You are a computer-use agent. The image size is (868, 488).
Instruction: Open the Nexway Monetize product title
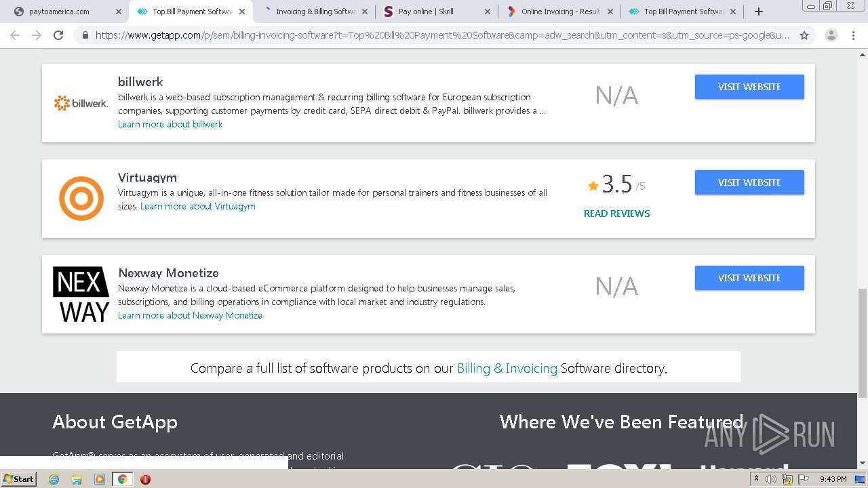(x=168, y=273)
